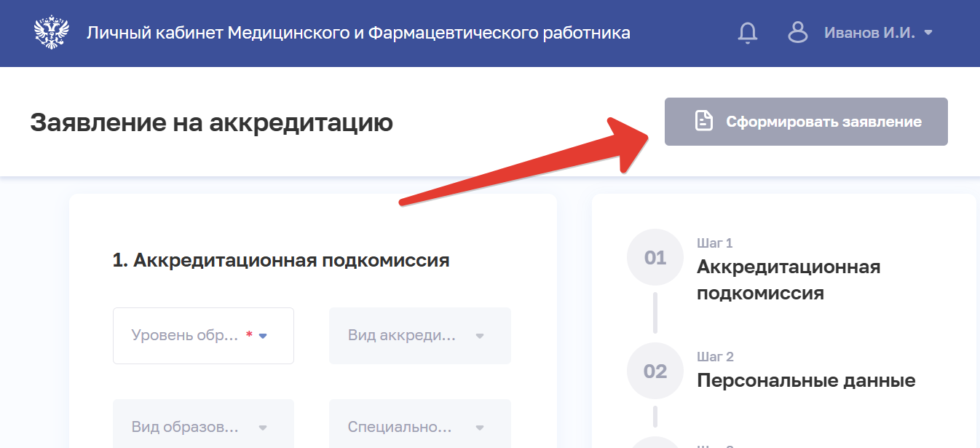Open notifications via the bell icon
This screenshot has height=448, width=980.
(x=748, y=33)
